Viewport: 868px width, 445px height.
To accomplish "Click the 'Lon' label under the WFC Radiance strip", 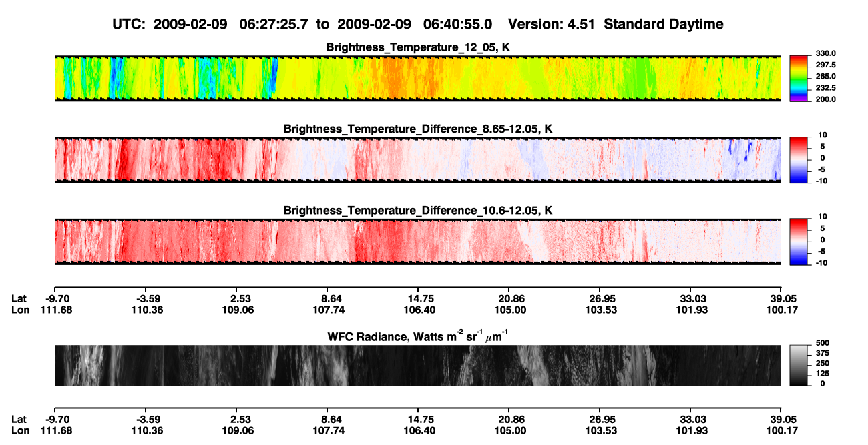I will [x=20, y=430].
